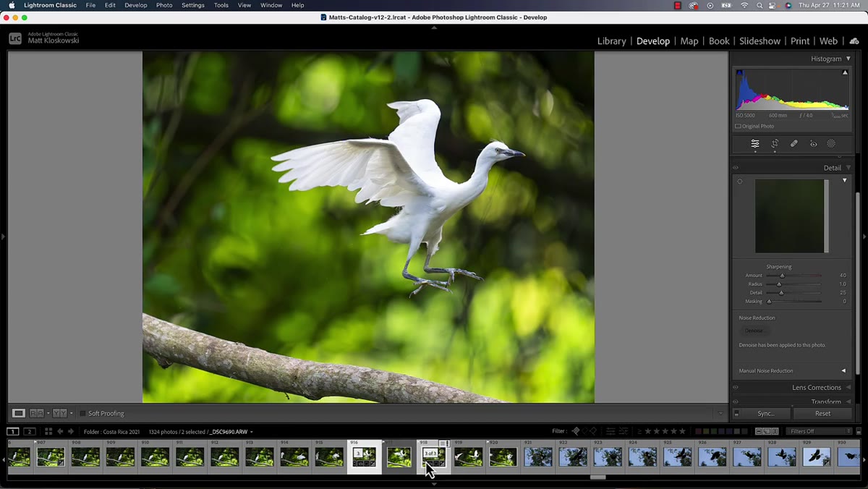
Task: Click the filmstrip horizontal scrollbar
Action: [x=597, y=477]
